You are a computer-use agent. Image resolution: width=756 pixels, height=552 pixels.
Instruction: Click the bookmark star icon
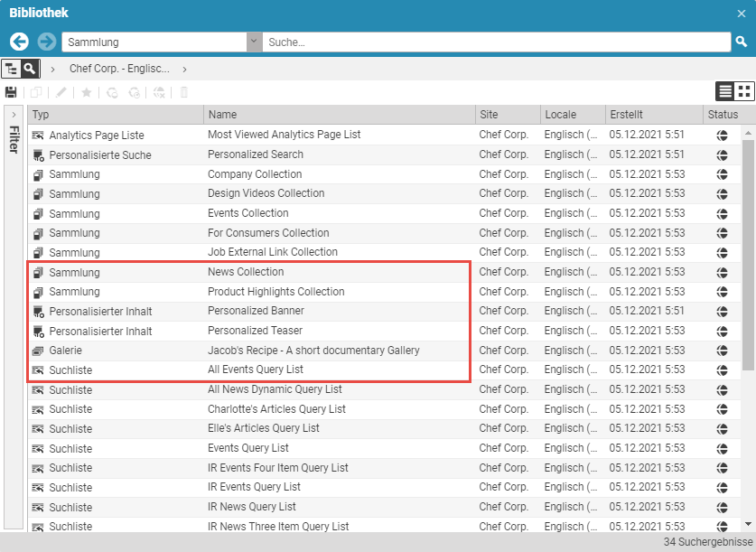[87, 92]
